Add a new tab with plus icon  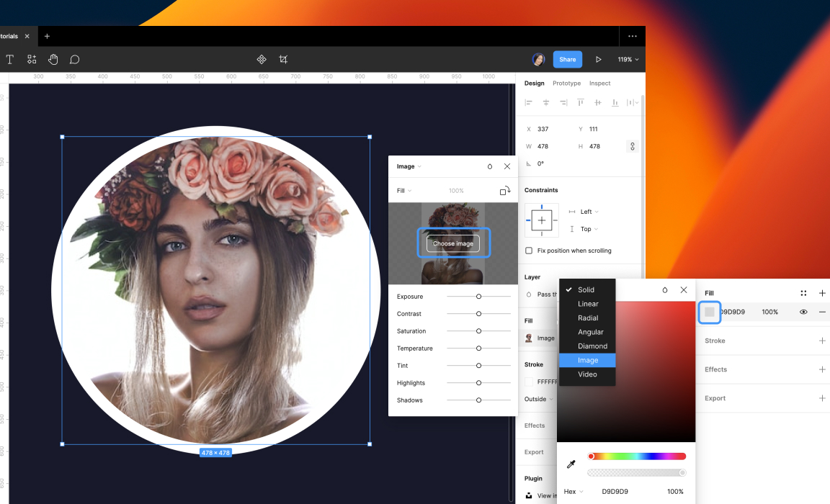[x=47, y=37]
